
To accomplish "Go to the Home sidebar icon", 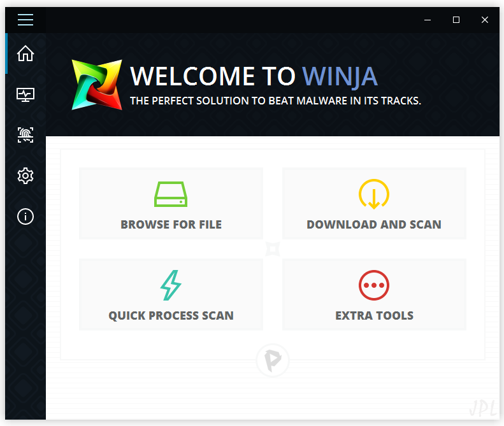I will click(25, 53).
